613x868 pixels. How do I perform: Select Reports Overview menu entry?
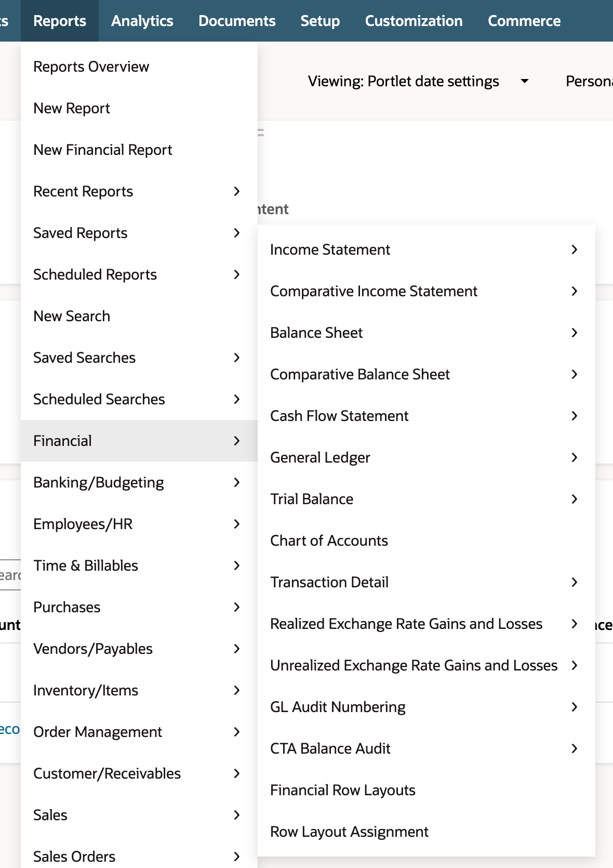click(x=139, y=67)
